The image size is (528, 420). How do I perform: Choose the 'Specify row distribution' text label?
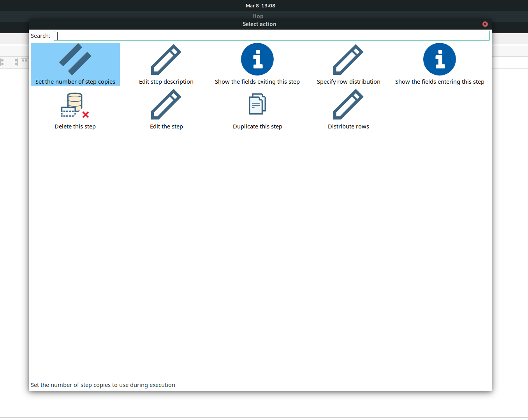pyautogui.click(x=348, y=82)
